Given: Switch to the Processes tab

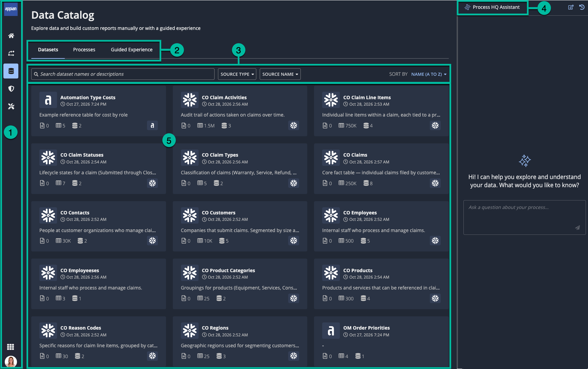Looking at the screenshot, I should coord(84,50).
